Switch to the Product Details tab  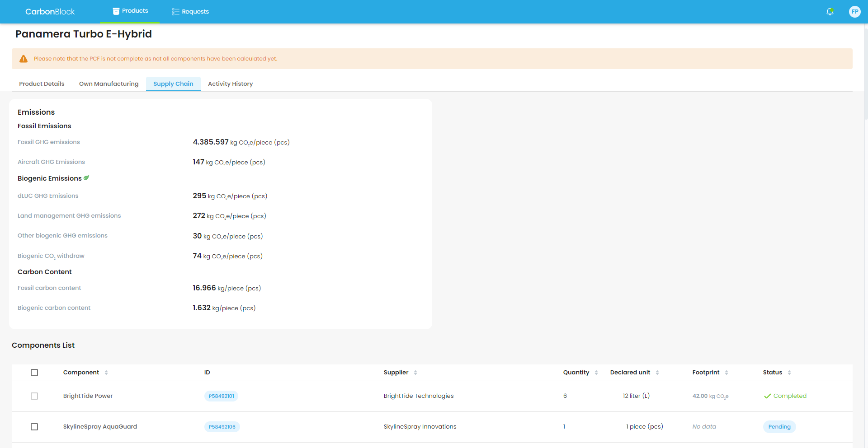[x=42, y=84]
